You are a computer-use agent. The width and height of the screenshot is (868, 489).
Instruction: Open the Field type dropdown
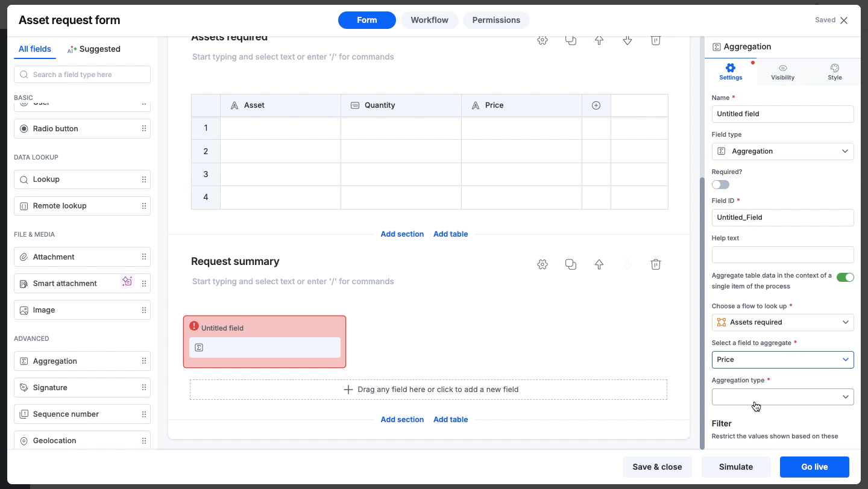click(x=782, y=151)
